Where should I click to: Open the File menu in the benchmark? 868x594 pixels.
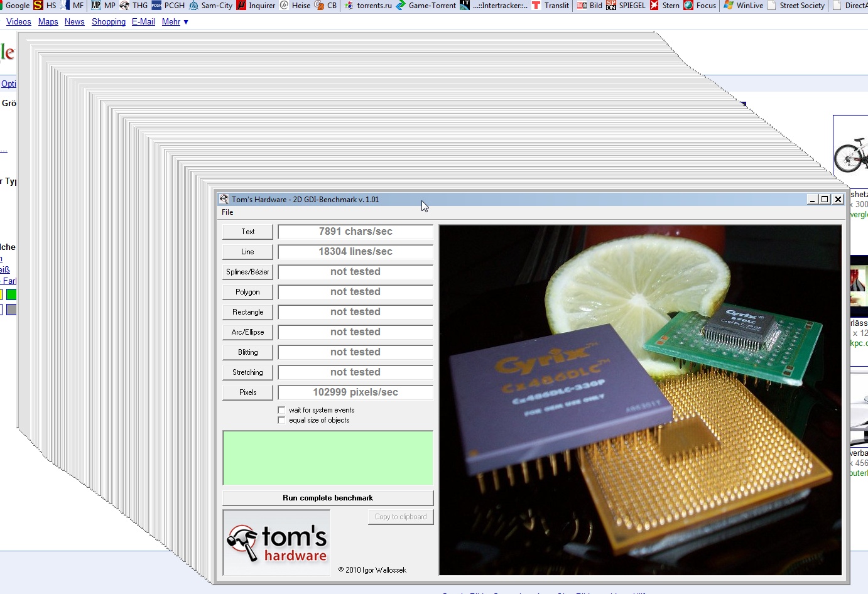[227, 212]
